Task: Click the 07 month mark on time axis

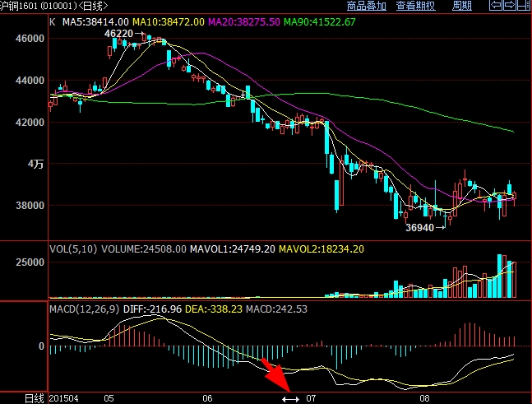Action: (310, 398)
